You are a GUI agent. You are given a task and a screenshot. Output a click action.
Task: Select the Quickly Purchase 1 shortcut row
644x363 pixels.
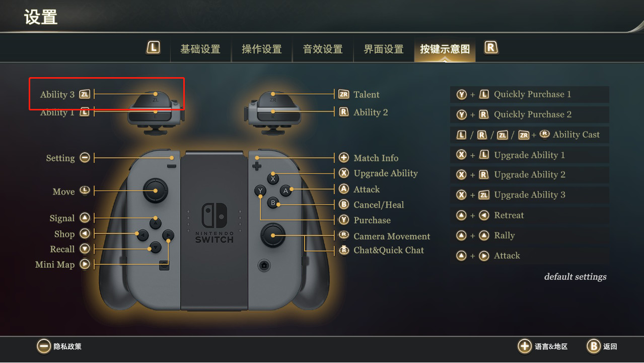click(x=530, y=94)
